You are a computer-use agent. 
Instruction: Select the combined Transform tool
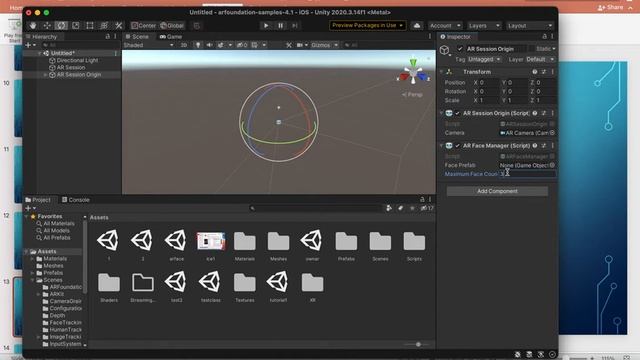pos(104,25)
